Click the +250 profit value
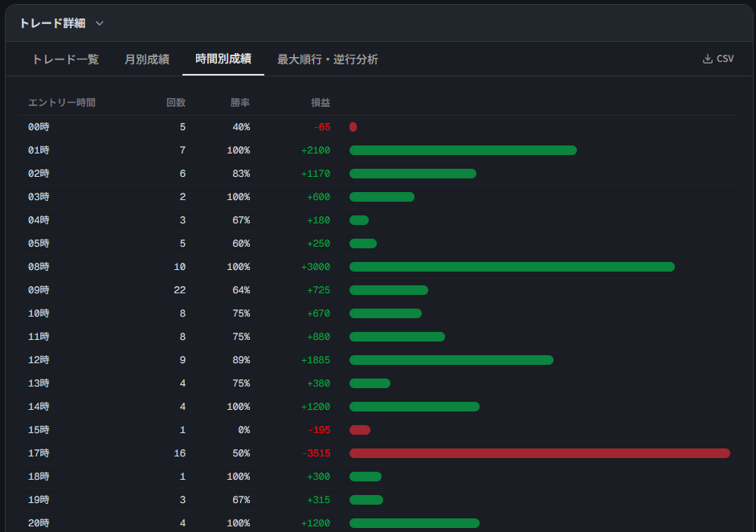Viewport: 756px width, 532px height. click(318, 243)
